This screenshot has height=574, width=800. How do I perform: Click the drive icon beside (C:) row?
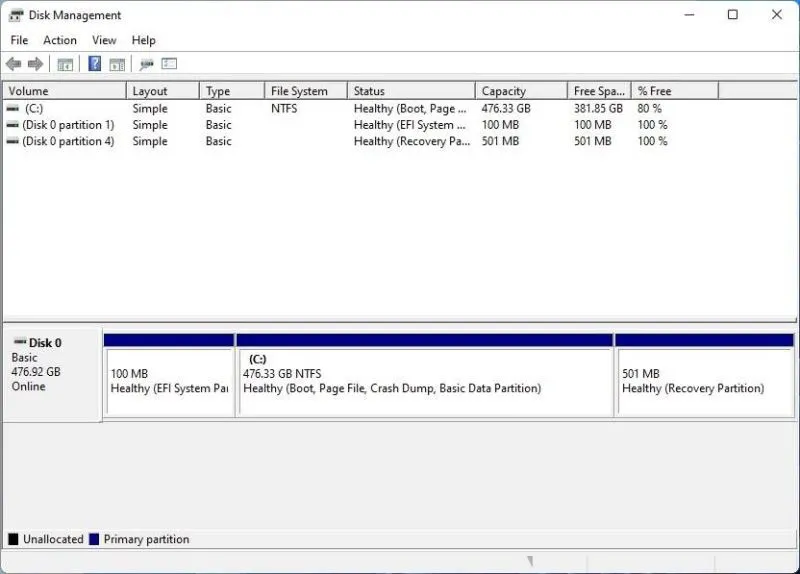pyautogui.click(x=13, y=108)
